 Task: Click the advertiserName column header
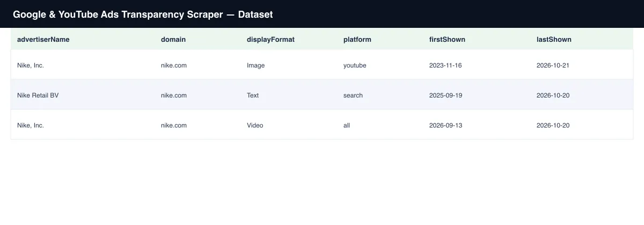pos(43,40)
